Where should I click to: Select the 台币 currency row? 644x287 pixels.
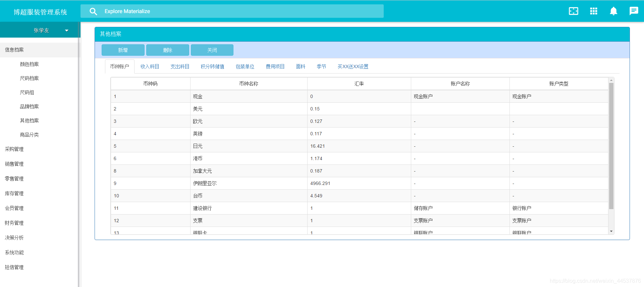[x=360, y=196]
